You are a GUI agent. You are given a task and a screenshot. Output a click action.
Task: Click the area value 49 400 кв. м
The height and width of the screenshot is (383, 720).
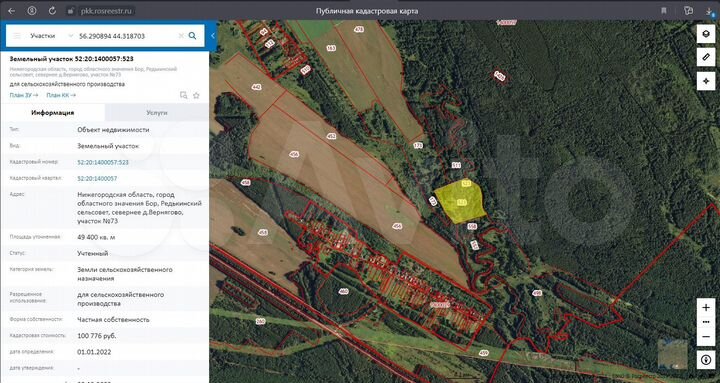tap(96, 237)
